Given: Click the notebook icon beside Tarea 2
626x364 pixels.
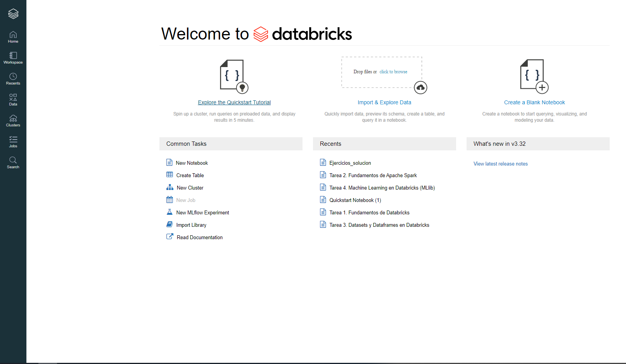Looking at the screenshot, I should (323, 175).
